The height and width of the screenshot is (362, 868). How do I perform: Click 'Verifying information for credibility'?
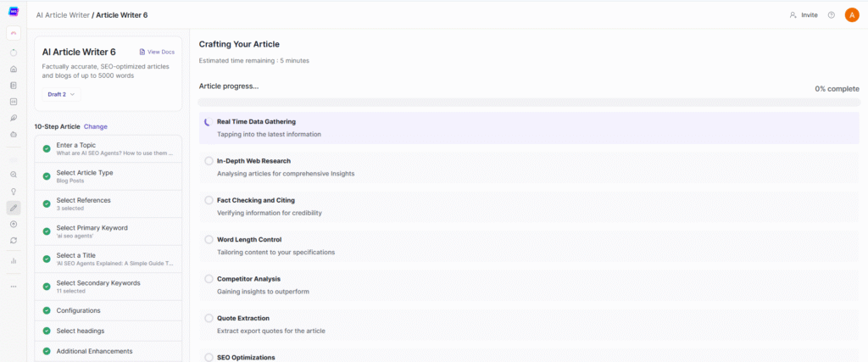click(269, 213)
